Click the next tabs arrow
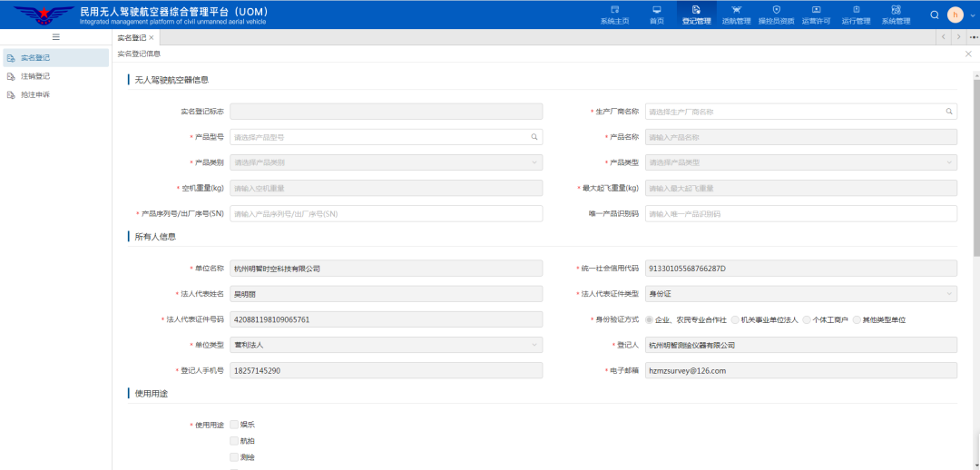Viewport: 980px width, 470px height. coord(959,37)
